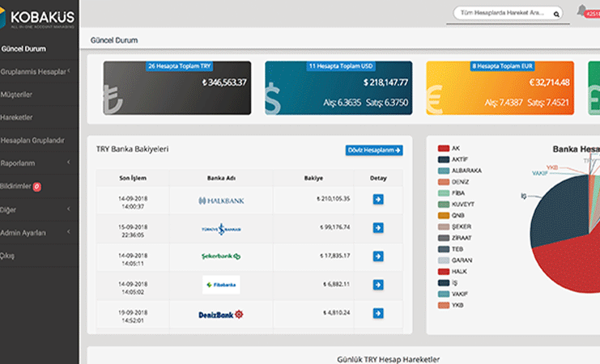The image size is (600, 364).
Task: Click the DenizBank logo
Action: 221,315
